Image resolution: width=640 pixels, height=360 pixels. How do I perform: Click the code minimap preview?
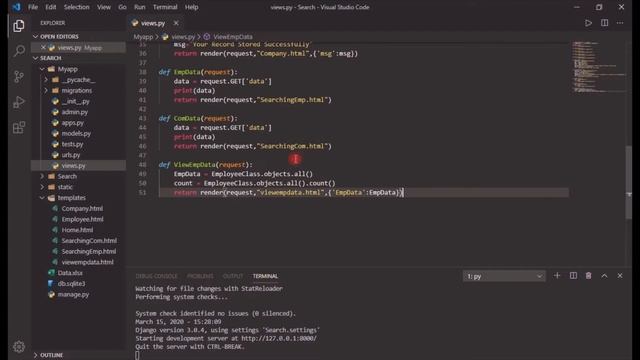(598, 67)
